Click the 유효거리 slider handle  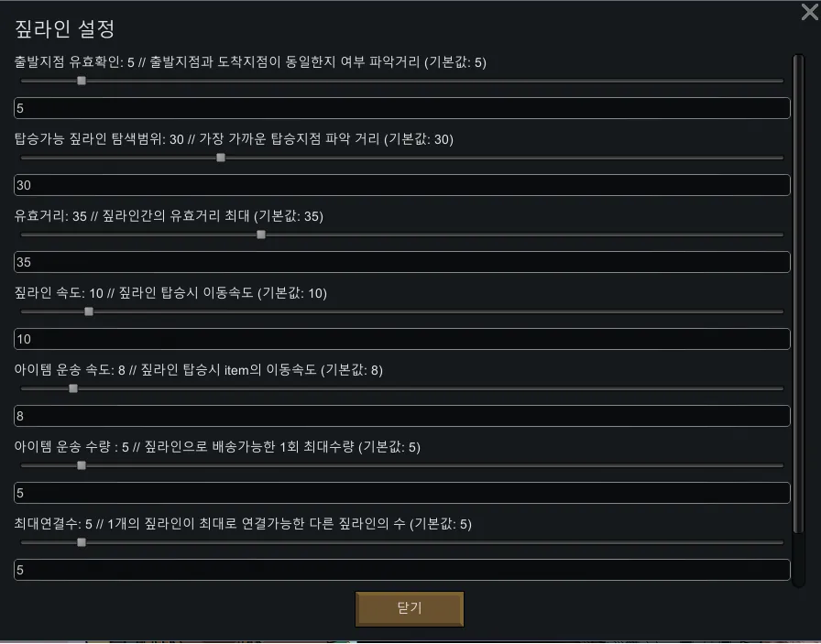pyautogui.click(x=261, y=235)
